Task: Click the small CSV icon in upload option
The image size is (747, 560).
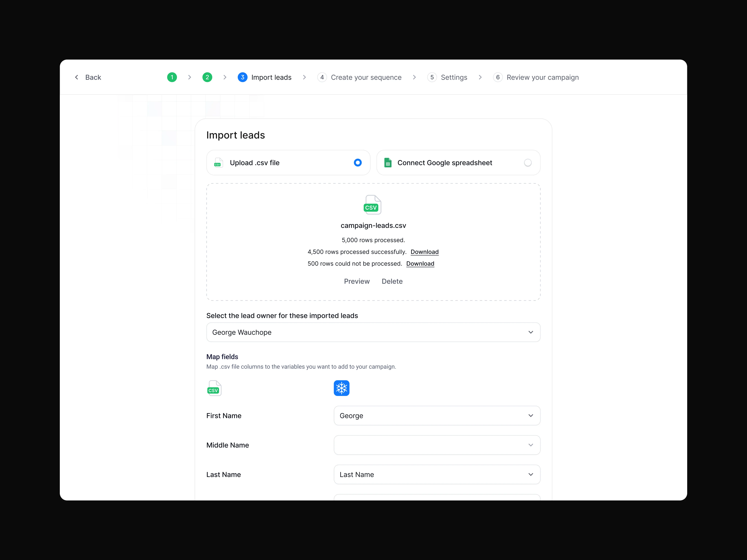Action: pyautogui.click(x=218, y=163)
